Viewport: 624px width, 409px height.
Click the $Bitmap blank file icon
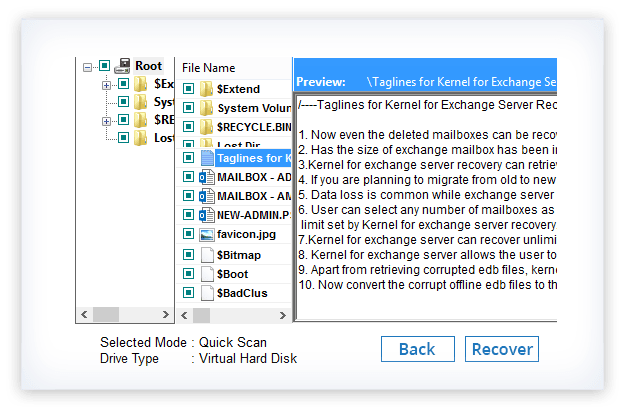[207, 255]
